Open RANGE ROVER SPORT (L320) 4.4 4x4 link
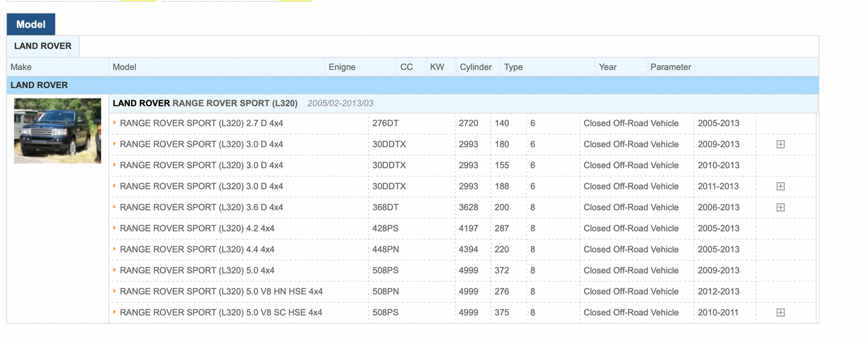The image size is (868, 339). coord(197,249)
